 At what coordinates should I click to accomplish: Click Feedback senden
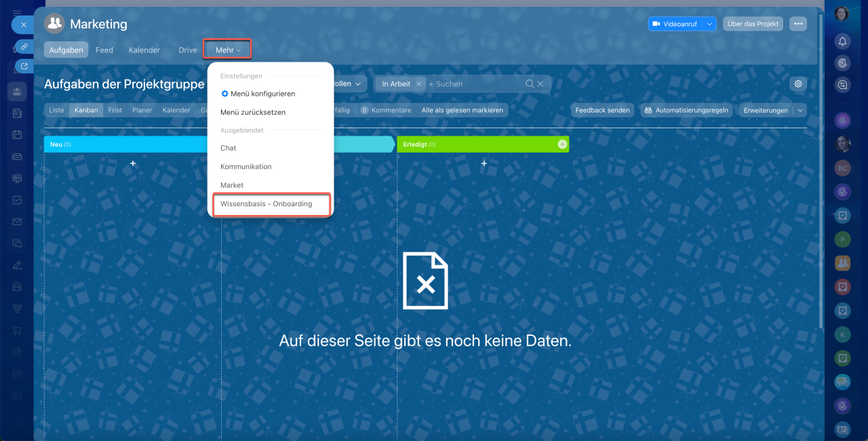click(x=602, y=110)
